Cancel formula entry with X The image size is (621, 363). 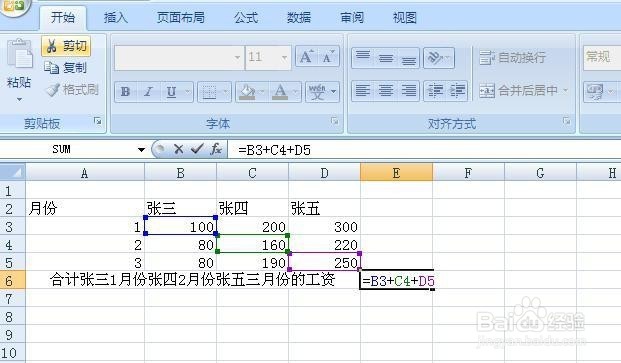click(x=179, y=149)
